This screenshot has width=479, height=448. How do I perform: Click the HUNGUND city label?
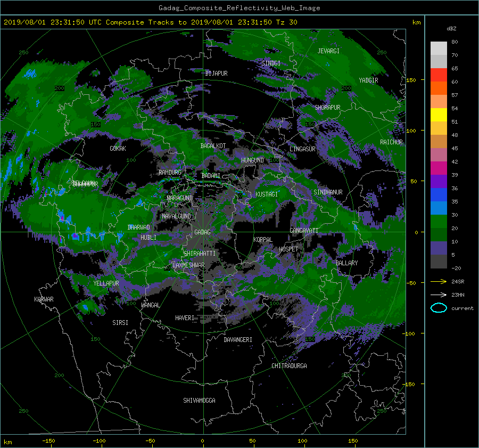pos(252,160)
